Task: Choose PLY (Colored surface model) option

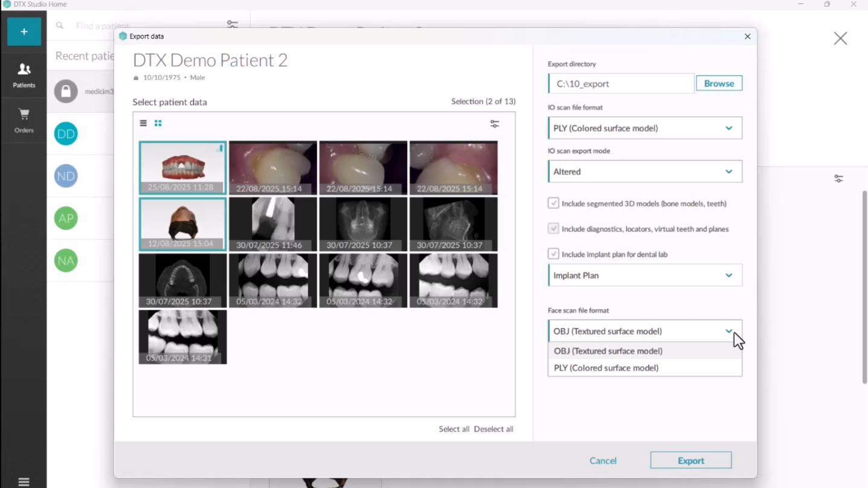Action: (606, 368)
